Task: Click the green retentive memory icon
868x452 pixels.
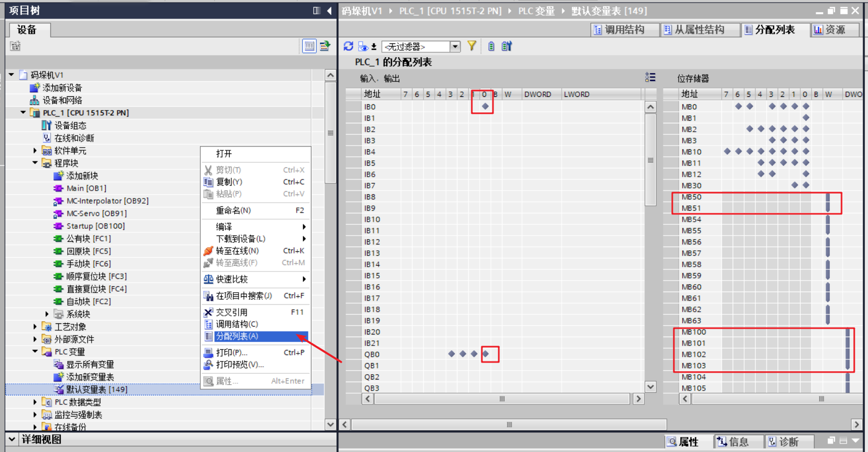Action: pyautogui.click(x=491, y=47)
